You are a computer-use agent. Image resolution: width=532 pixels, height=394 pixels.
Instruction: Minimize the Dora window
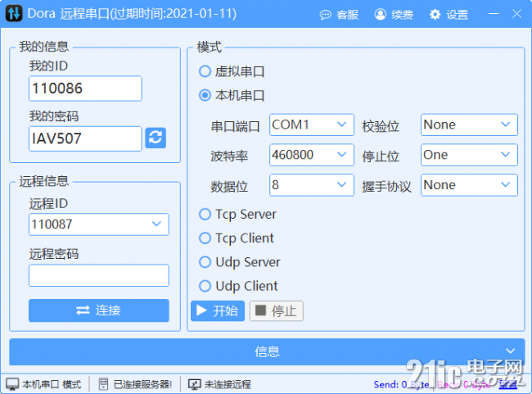(494, 14)
